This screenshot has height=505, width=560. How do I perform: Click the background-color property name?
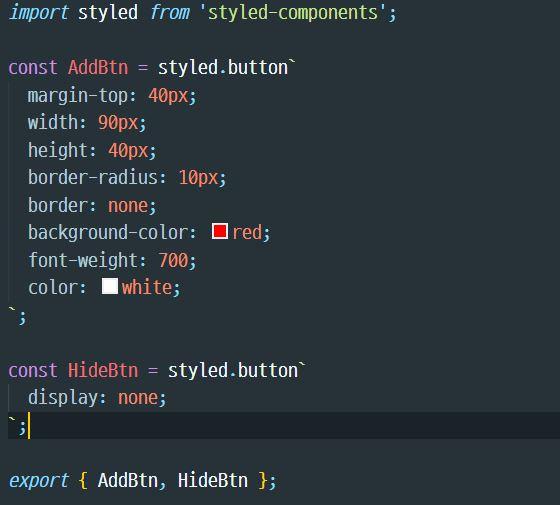click(x=108, y=232)
